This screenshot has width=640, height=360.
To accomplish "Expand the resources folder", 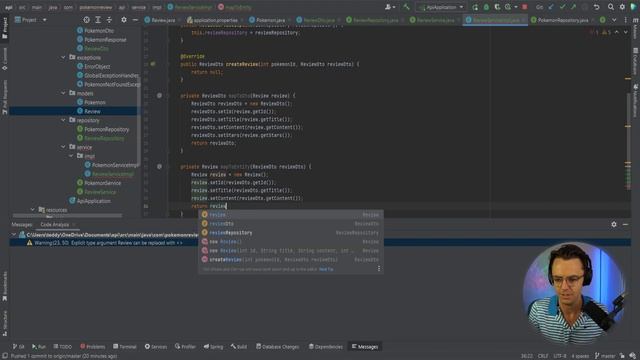I will pyautogui.click(x=33, y=210).
